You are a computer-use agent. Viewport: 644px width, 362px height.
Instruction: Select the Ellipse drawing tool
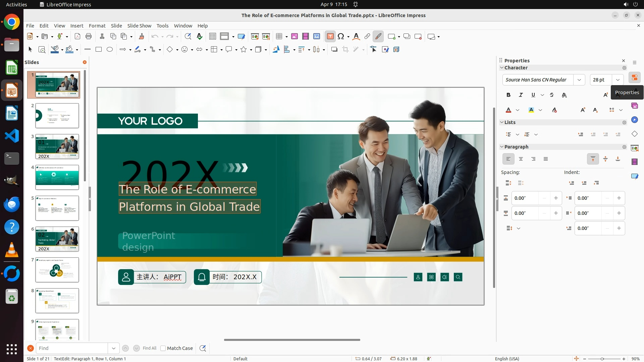(x=110, y=50)
